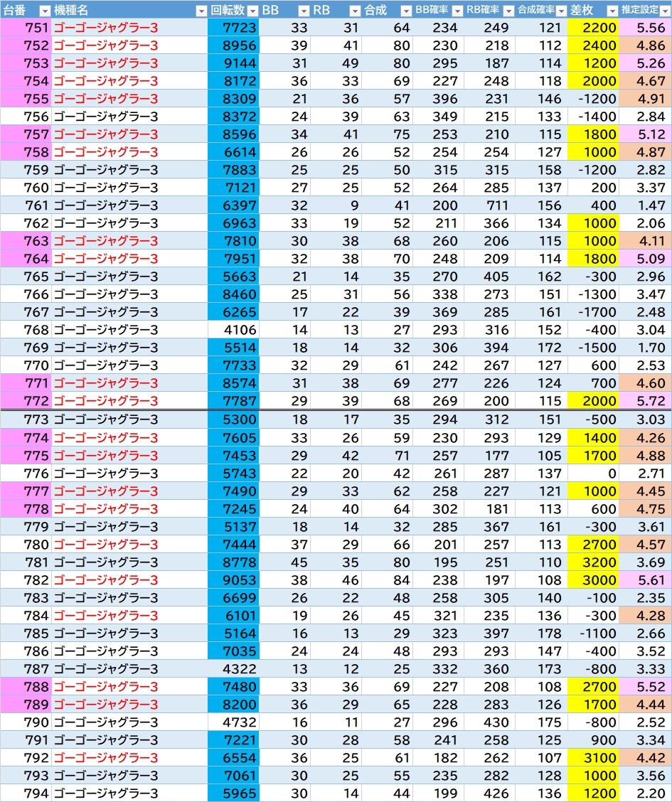Select machine number cell 794
This screenshot has height=802, width=672.
point(26,793)
